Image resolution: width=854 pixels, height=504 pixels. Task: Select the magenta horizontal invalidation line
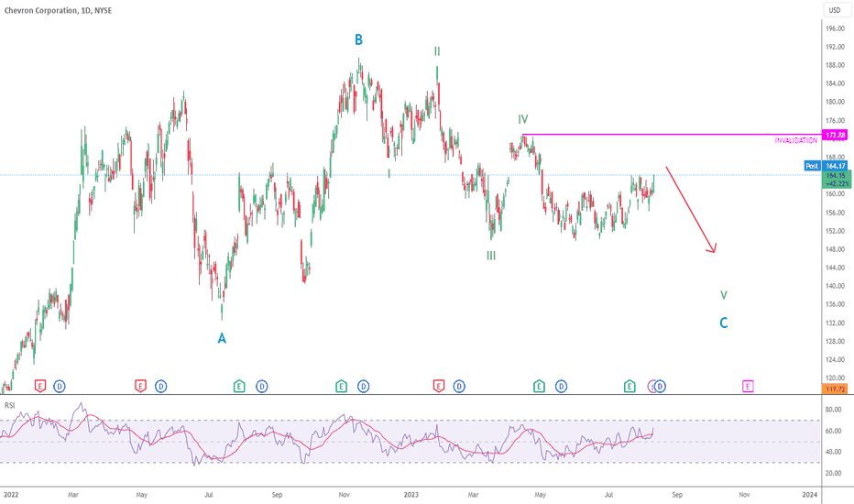(671, 134)
